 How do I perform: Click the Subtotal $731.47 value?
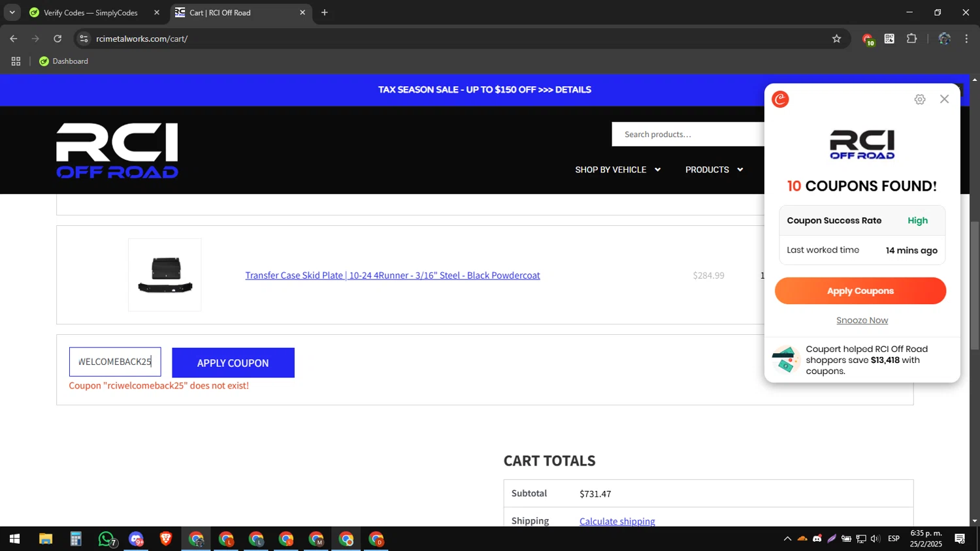point(595,494)
